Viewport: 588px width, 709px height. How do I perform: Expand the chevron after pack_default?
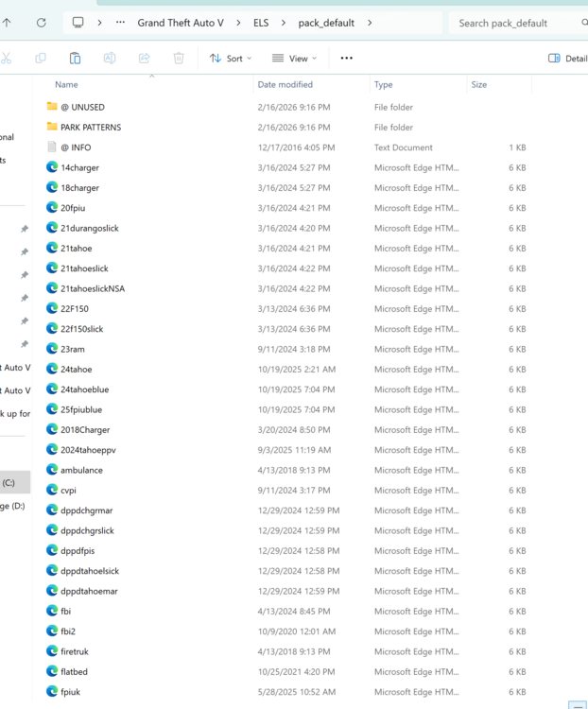point(370,23)
